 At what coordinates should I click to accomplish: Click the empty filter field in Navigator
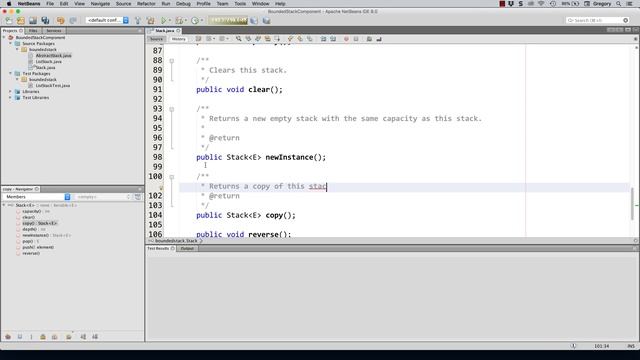(x=103, y=197)
